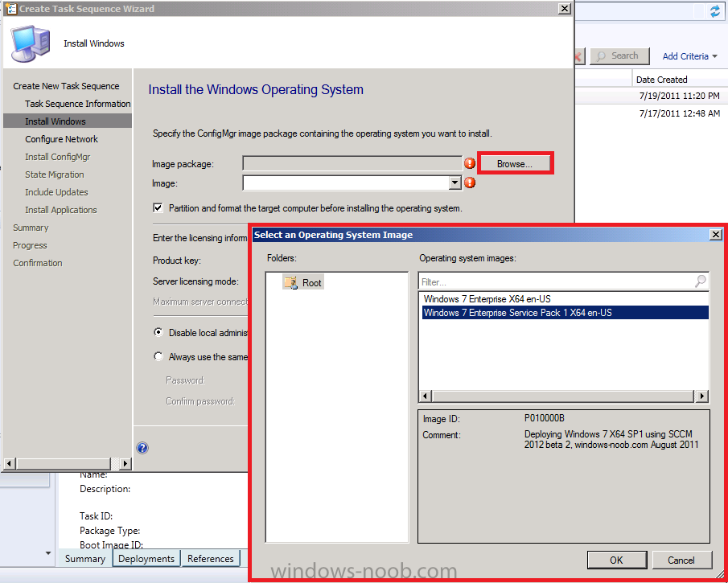Click the red error icon beside Image package
Viewport: 728px width, 583px height.
(x=470, y=163)
